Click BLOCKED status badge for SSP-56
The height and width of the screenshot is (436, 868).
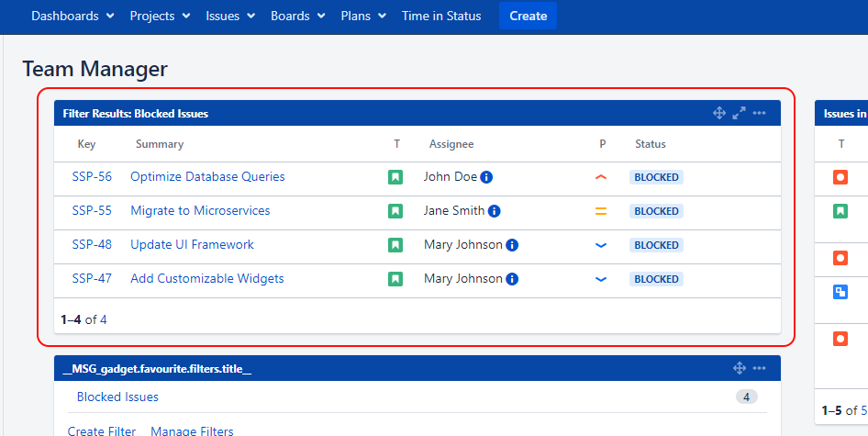[x=657, y=177]
